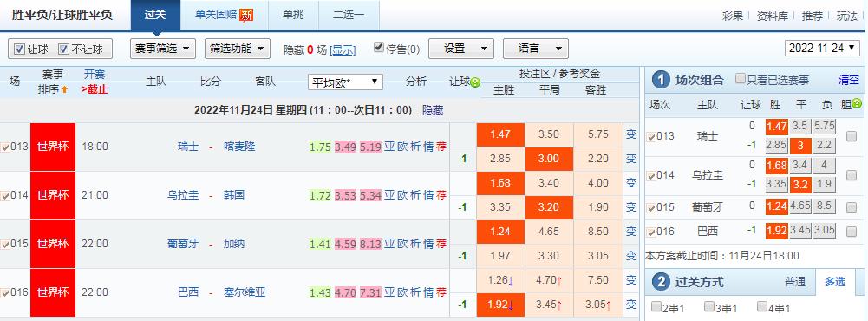Click help icon next to 让球 header
Viewport: 868px width, 321px height.
tap(475, 82)
